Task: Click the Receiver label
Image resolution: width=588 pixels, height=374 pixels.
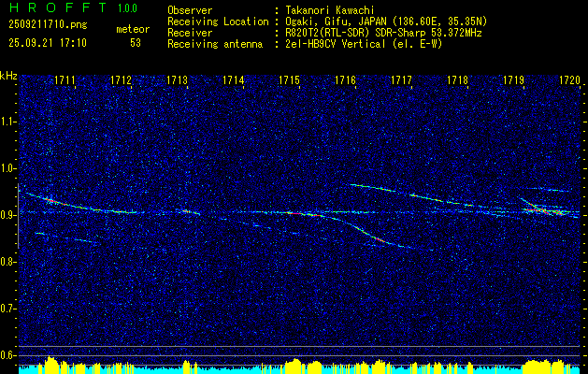Action: 190,33
